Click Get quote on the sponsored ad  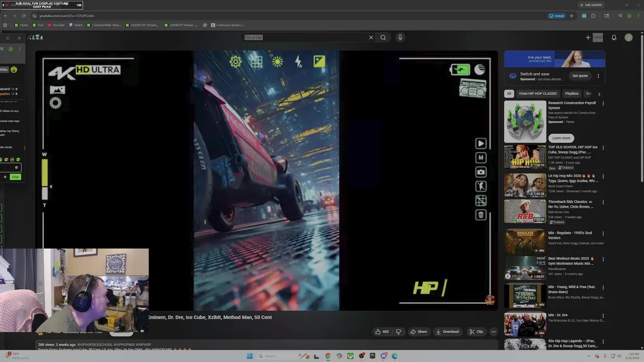[x=580, y=76]
